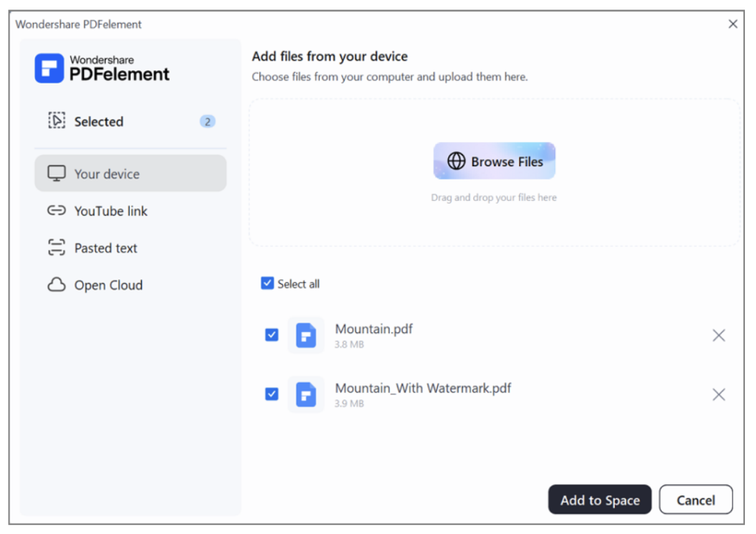Image resolution: width=756 pixels, height=534 pixels.
Task: Uncheck the Mountain_With Watermark.pdf checkbox
Action: click(x=272, y=394)
